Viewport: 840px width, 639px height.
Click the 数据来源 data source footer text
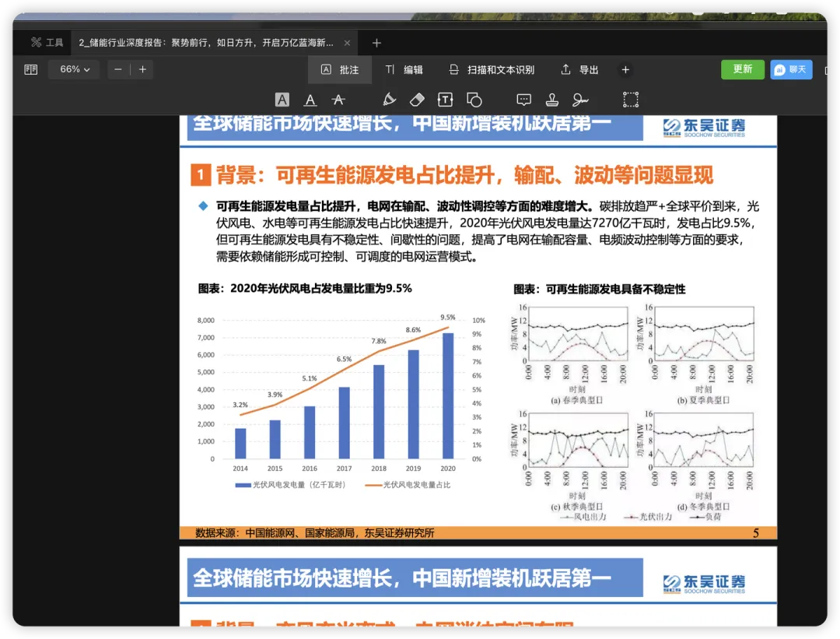(314, 533)
